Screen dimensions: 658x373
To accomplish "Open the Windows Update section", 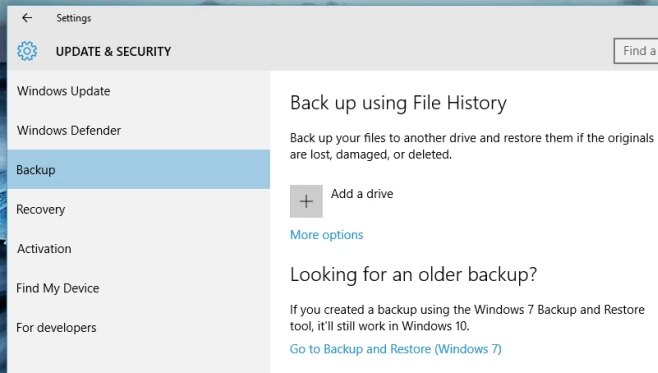I will [x=138, y=91].
